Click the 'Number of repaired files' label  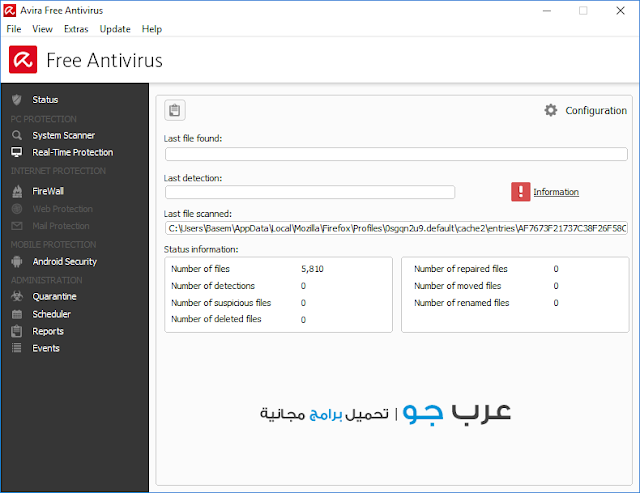pyautogui.click(x=461, y=269)
